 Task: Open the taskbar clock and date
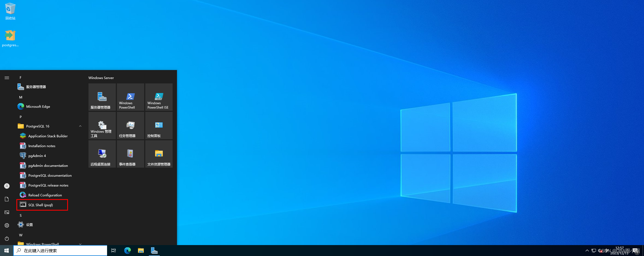[619, 251]
